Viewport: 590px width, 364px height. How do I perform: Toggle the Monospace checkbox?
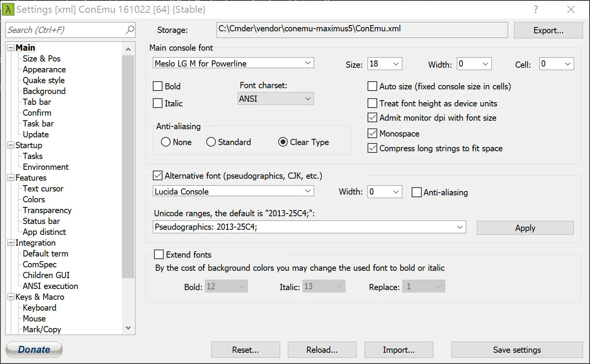coord(372,133)
